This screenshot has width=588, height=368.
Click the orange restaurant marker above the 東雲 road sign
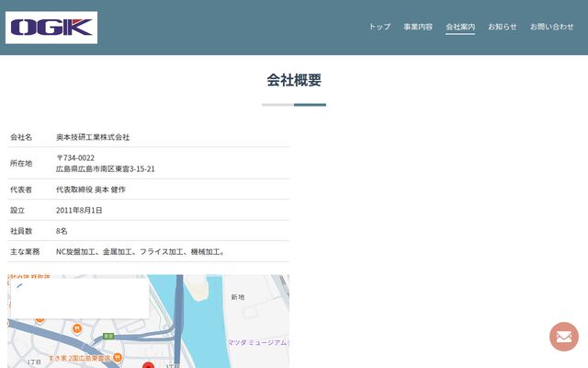(x=77, y=329)
